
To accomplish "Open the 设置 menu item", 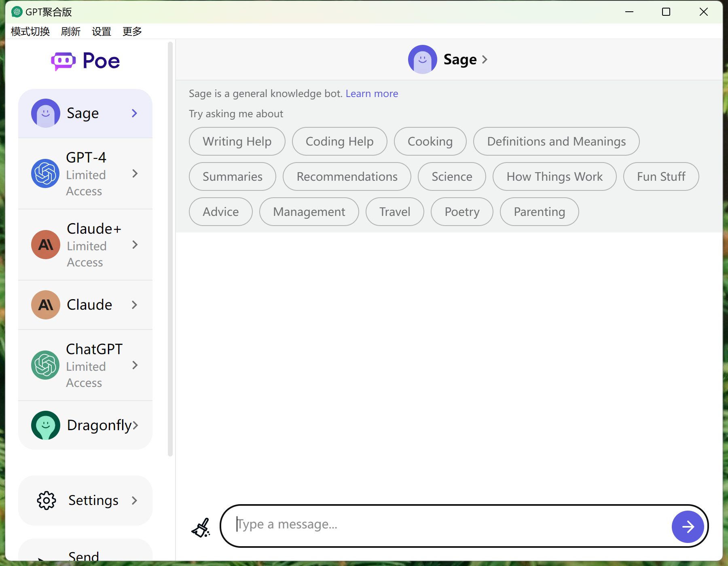I will coord(101,31).
